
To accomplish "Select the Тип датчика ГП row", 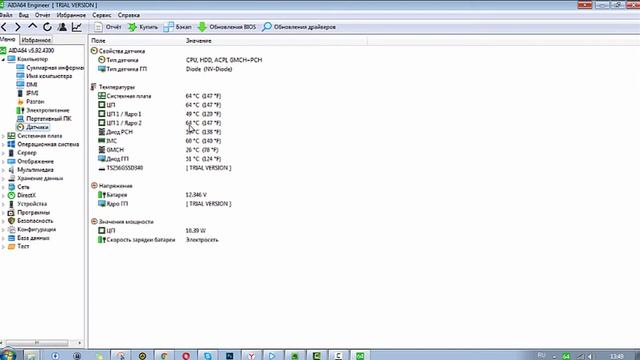I will tap(165, 69).
